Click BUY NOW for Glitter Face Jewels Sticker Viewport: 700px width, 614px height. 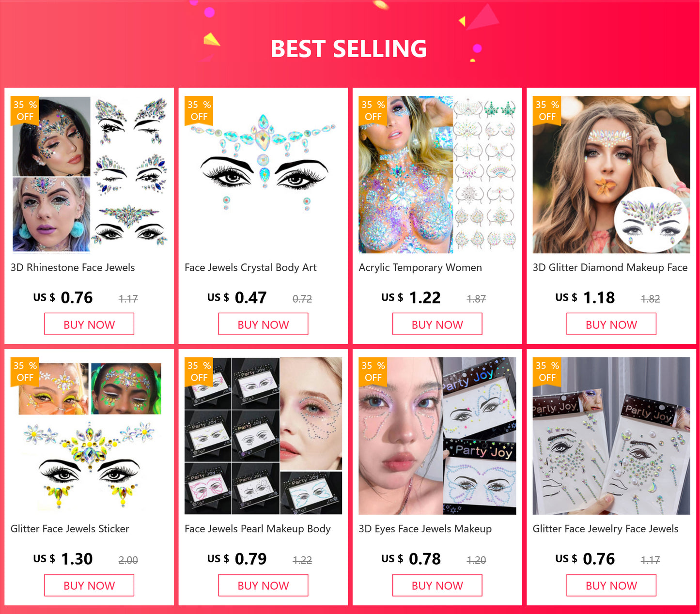click(89, 585)
